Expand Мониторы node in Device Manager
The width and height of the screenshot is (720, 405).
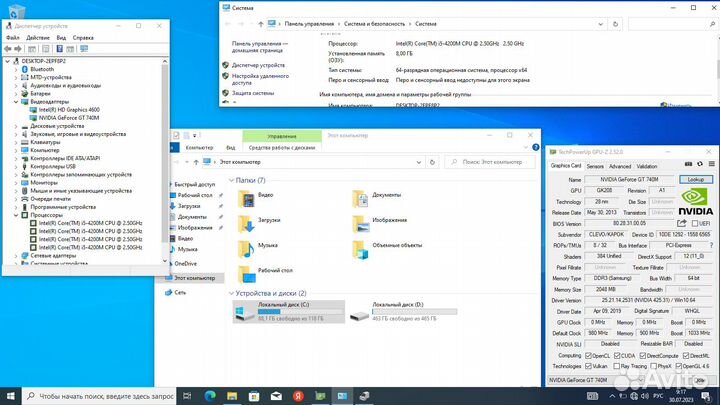click(16, 183)
